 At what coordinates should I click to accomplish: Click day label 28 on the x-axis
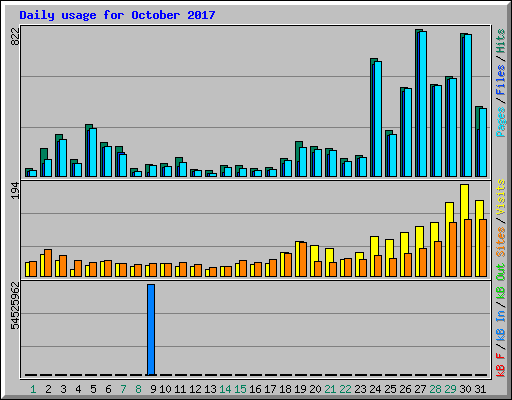435,389
